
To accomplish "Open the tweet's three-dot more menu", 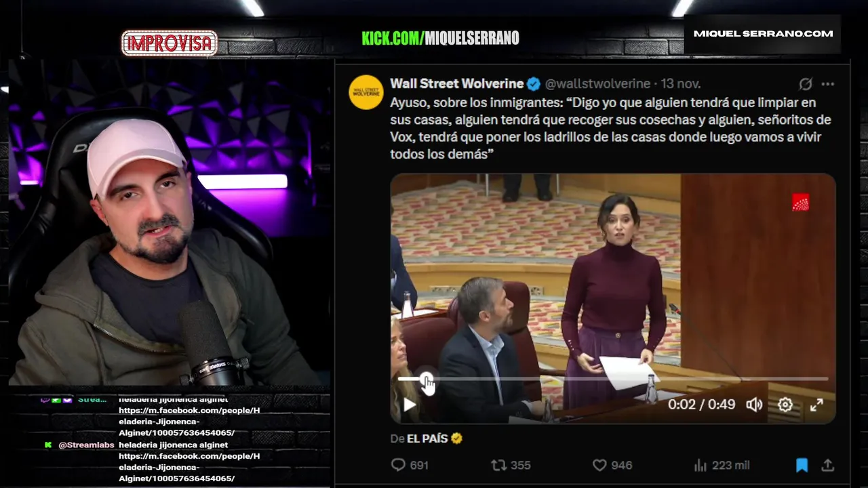I will click(827, 84).
